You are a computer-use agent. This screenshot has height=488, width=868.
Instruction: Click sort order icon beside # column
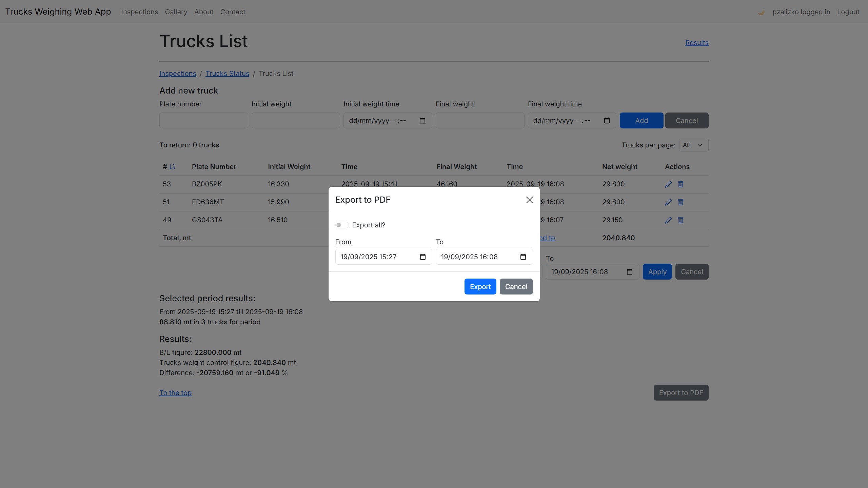[172, 167]
